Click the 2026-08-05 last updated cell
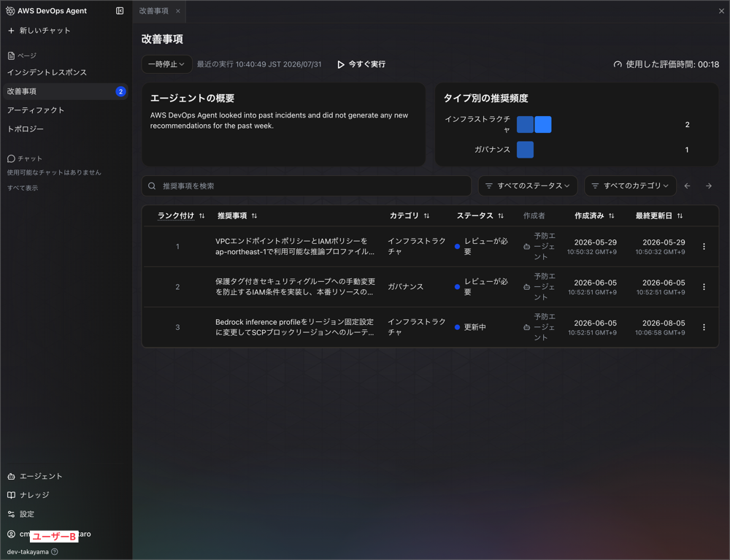Image resolution: width=730 pixels, height=560 pixels. (x=660, y=327)
